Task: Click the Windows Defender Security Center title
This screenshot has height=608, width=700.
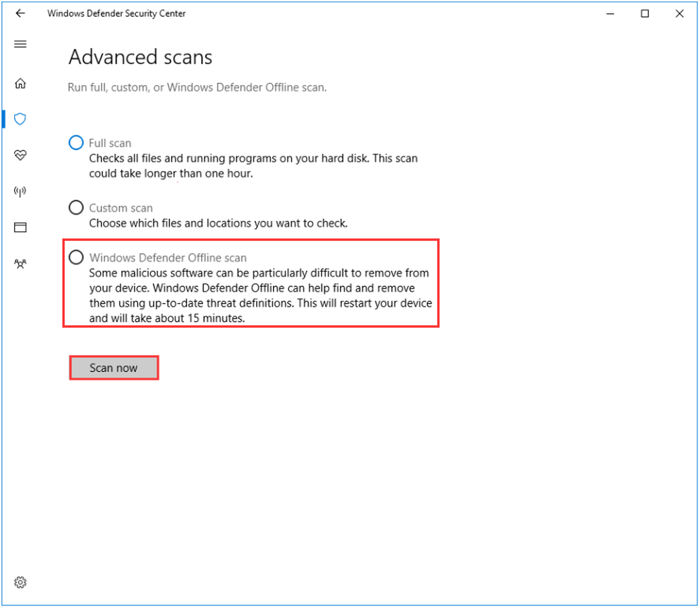Action: pyautogui.click(x=117, y=13)
